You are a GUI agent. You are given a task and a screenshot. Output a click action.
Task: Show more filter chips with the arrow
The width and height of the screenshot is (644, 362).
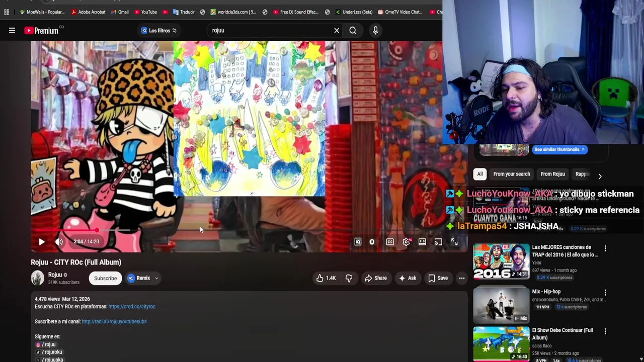(600, 176)
